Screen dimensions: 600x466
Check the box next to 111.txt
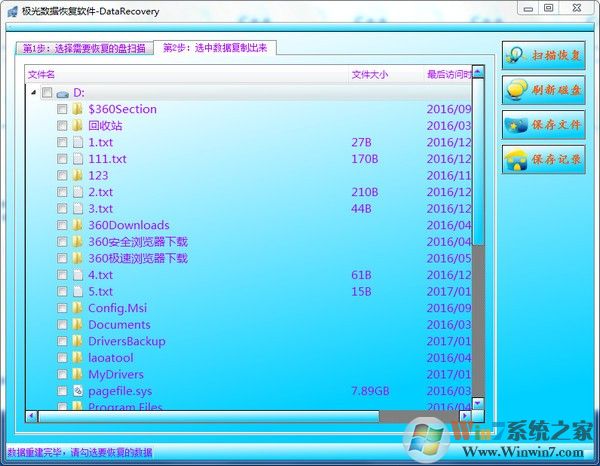pyautogui.click(x=62, y=159)
